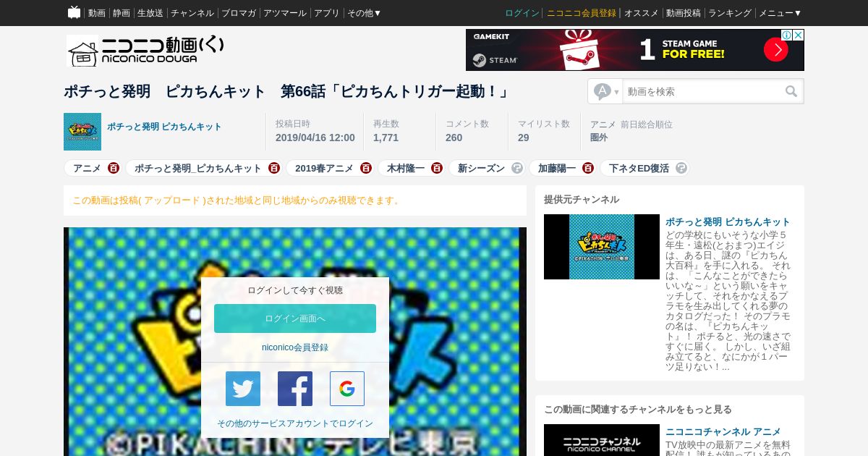This screenshot has width=868, height=456.
Task: Open the 静画 menu item
Action: pyautogui.click(x=122, y=13)
